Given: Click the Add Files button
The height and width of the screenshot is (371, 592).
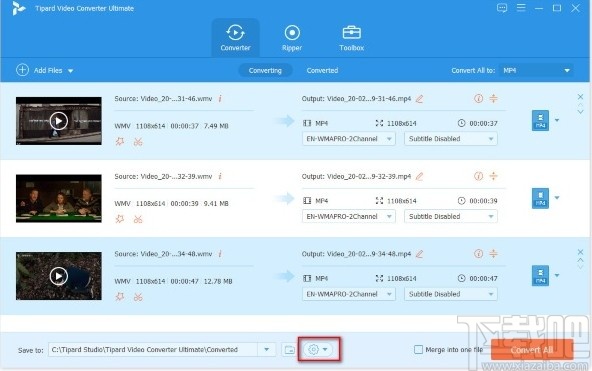Looking at the screenshot, I should [39, 70].
